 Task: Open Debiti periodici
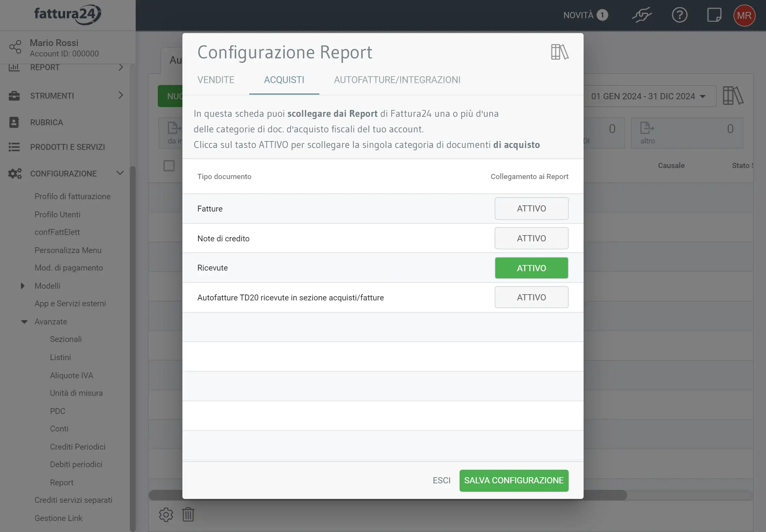(76, 465)
